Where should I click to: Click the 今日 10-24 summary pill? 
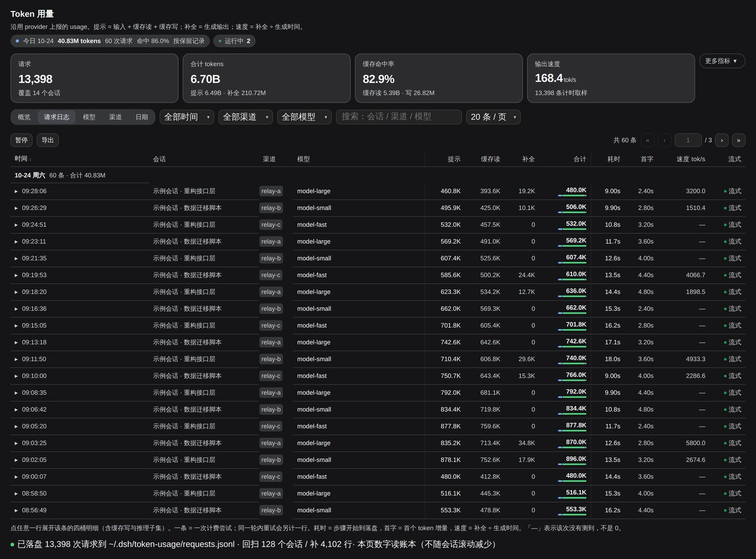tap(110, 41)
